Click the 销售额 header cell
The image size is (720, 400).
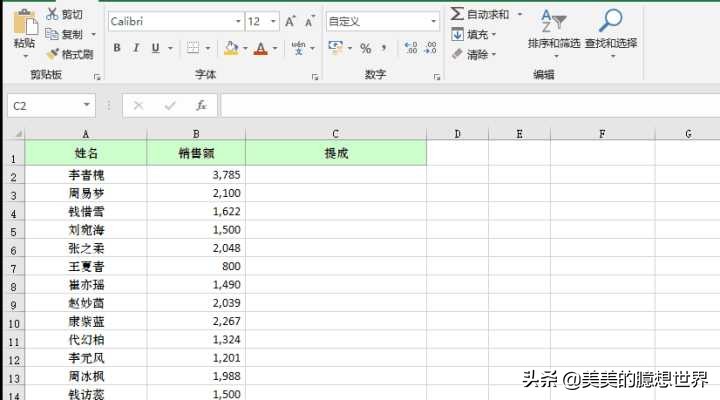coord(196,153)
